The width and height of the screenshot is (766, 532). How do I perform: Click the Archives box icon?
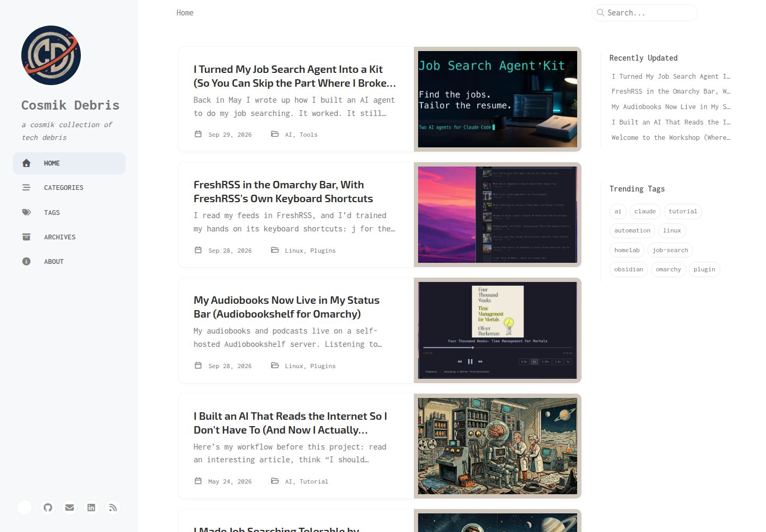pyautogui.click(x=27, y=237)
